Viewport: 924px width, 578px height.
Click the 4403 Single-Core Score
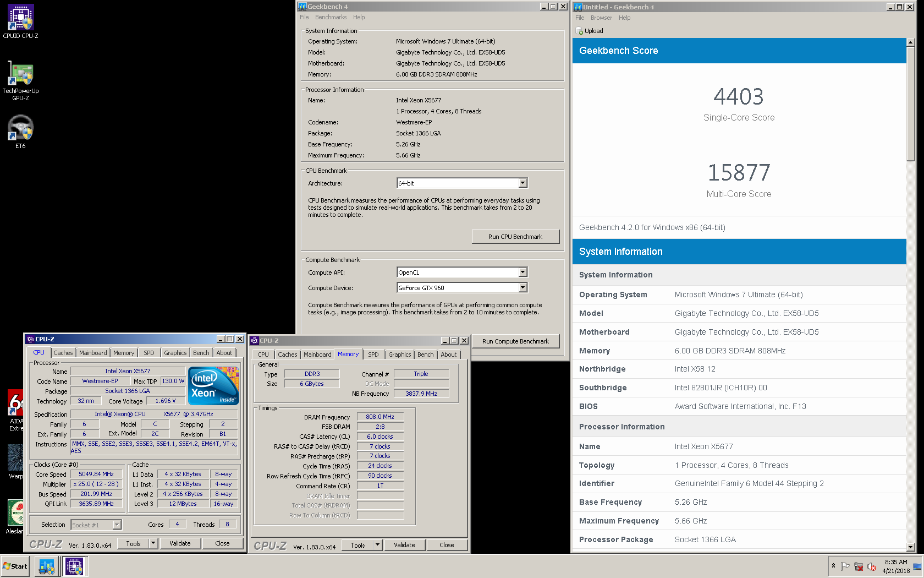(x=739, y=97)
